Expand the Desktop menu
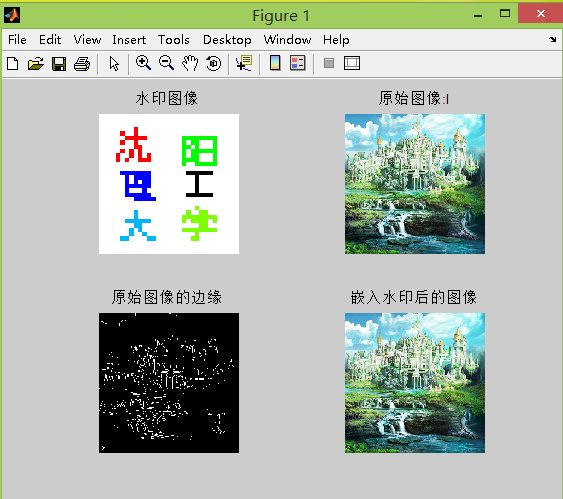This screenshot has height=499, width=563. (227, 40)
